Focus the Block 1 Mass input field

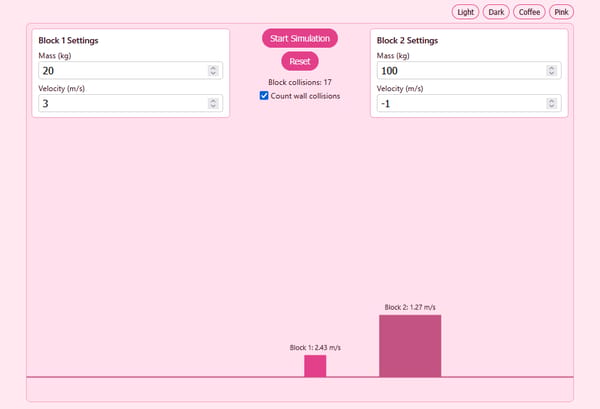coord(130,70)
